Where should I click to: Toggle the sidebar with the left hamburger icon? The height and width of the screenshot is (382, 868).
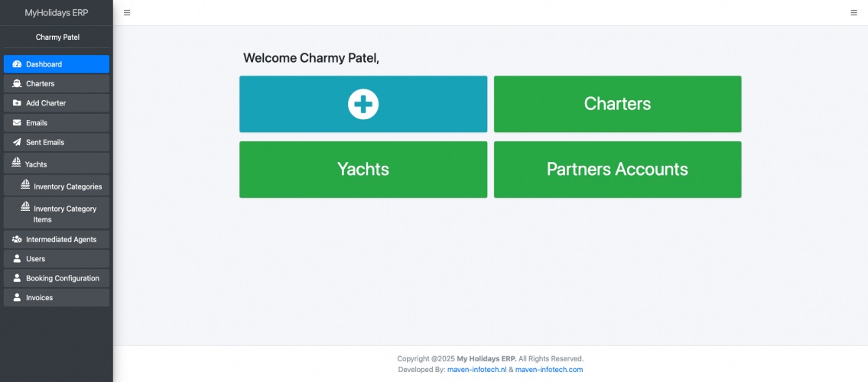click(x=127, y=13)
